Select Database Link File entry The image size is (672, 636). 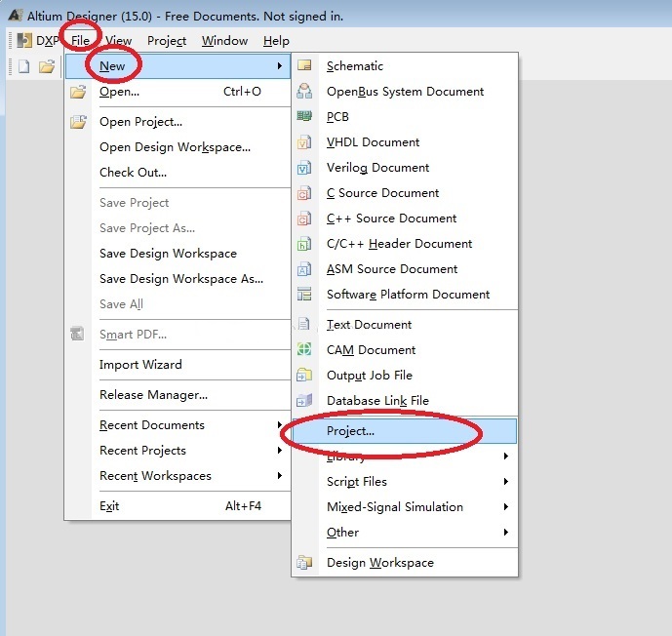pos(404,400)
